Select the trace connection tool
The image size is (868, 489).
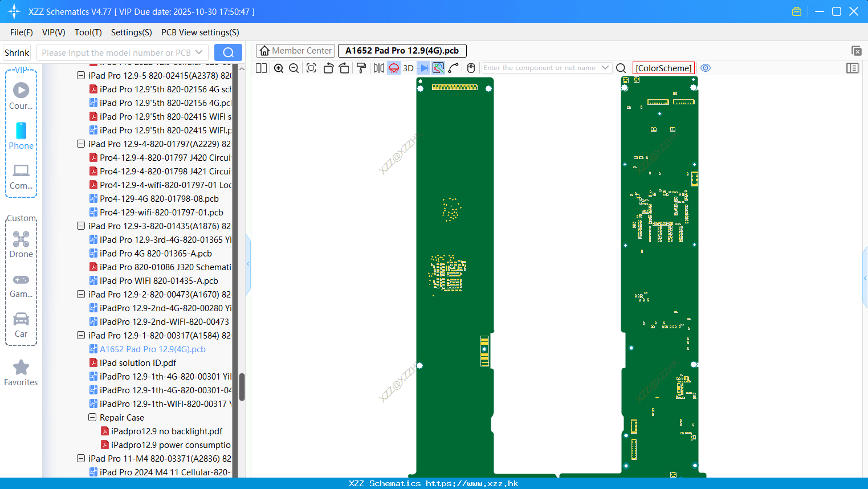(454, 68)
